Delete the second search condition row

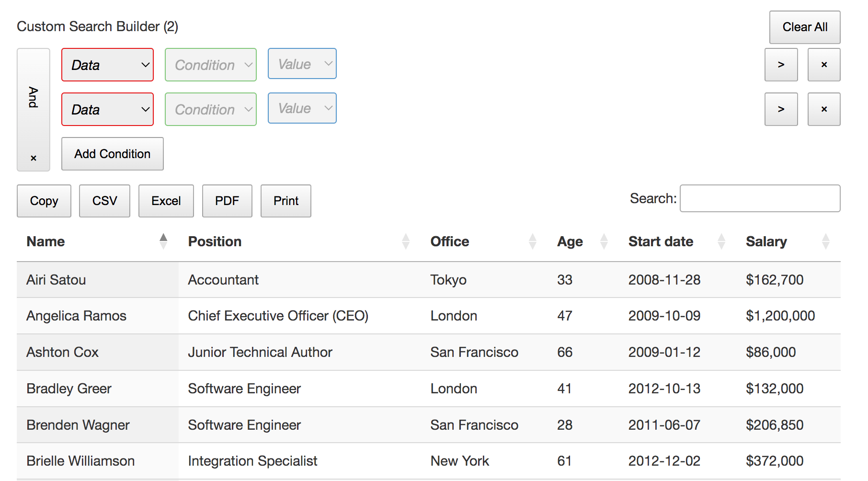(823, 109)
